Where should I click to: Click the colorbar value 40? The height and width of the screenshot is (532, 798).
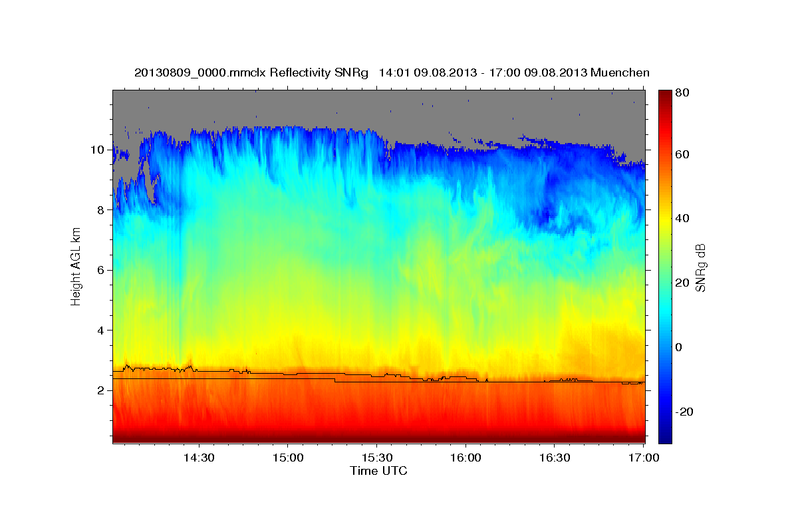pos(682,219)
